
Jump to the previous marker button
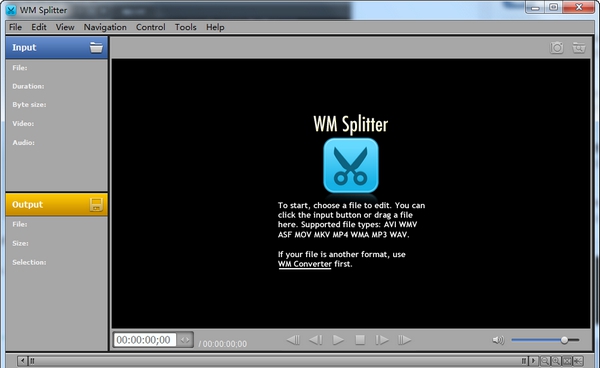[293, 340]
